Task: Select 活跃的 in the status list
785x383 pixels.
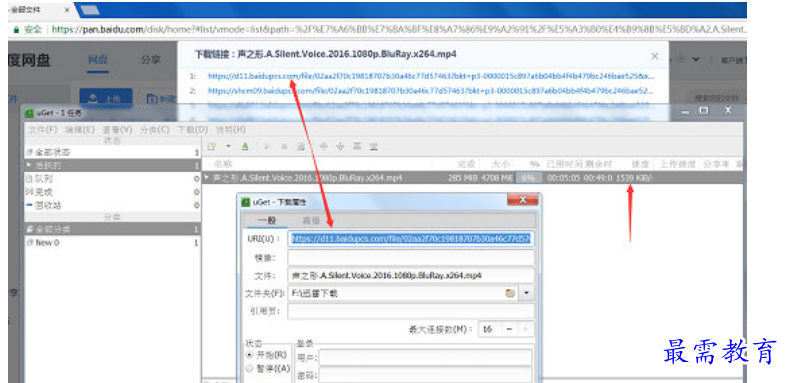Action: tap(112, 165)
